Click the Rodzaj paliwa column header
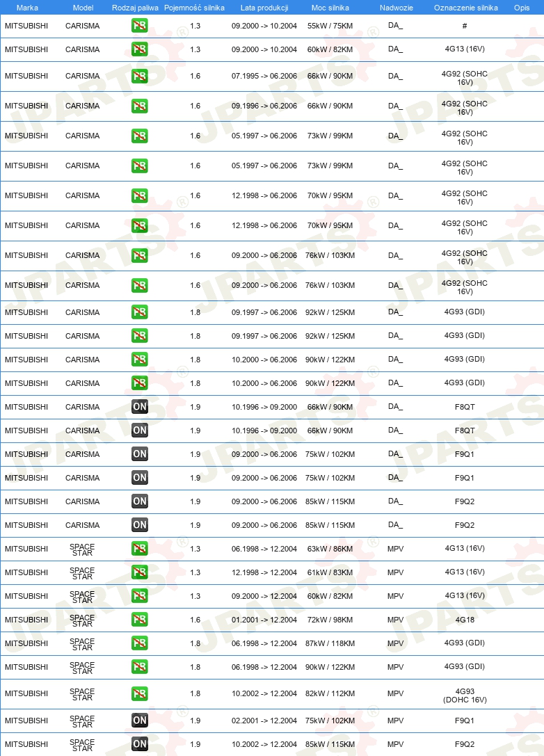 135,8
